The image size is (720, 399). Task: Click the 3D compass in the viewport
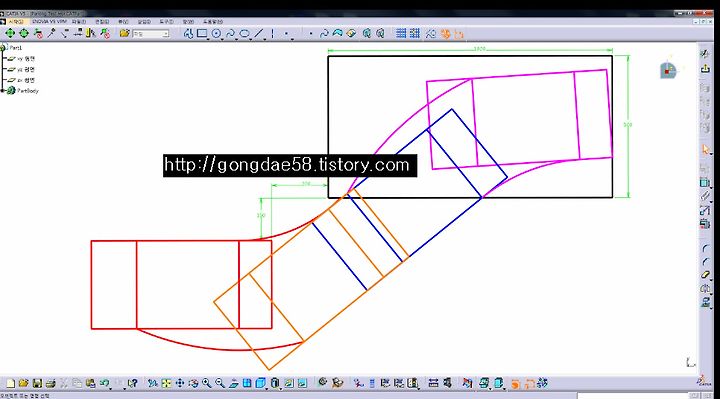point(668,70)
